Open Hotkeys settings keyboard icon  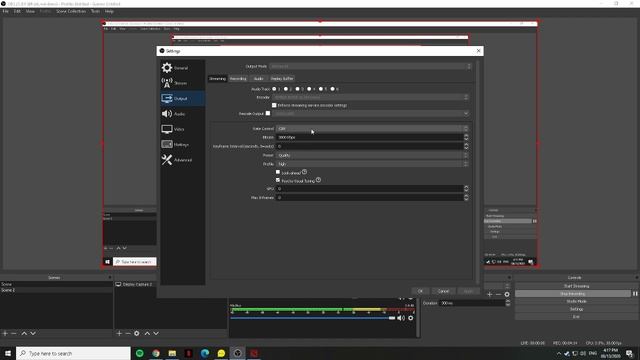pos(167,144)
